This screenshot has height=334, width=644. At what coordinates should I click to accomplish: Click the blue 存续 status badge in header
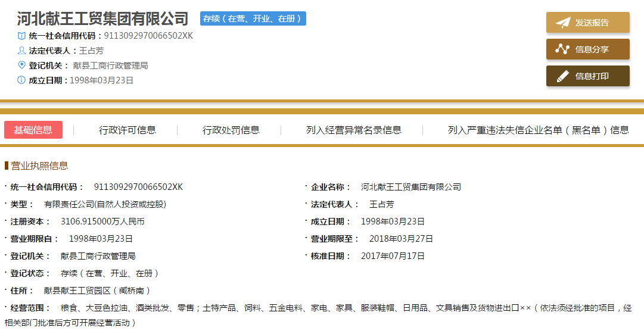click(253, 18)
